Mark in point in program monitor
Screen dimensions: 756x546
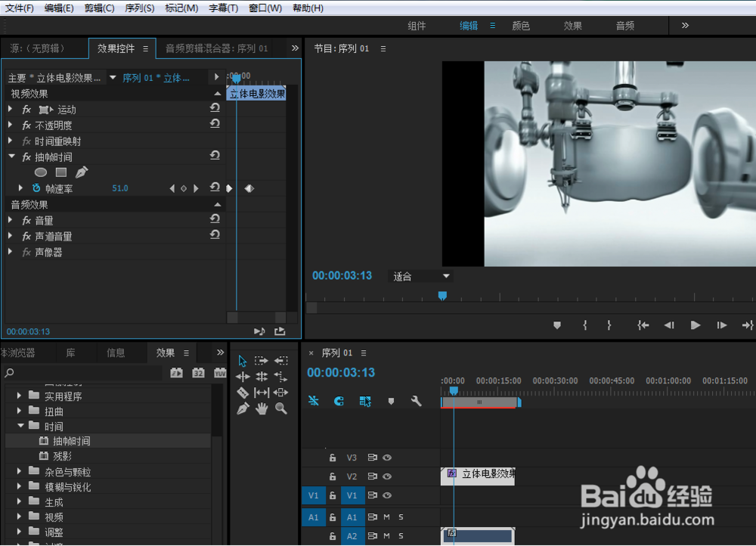(585, 325)
